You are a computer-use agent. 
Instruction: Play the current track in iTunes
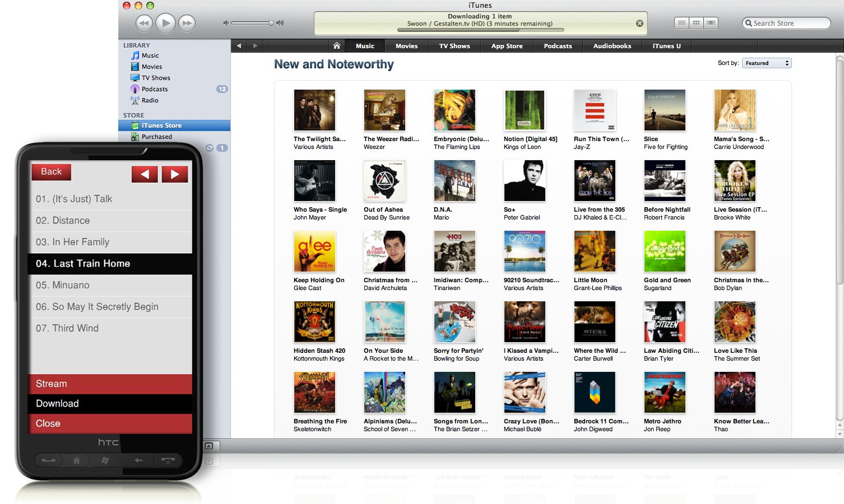click(x=165, y=23)
